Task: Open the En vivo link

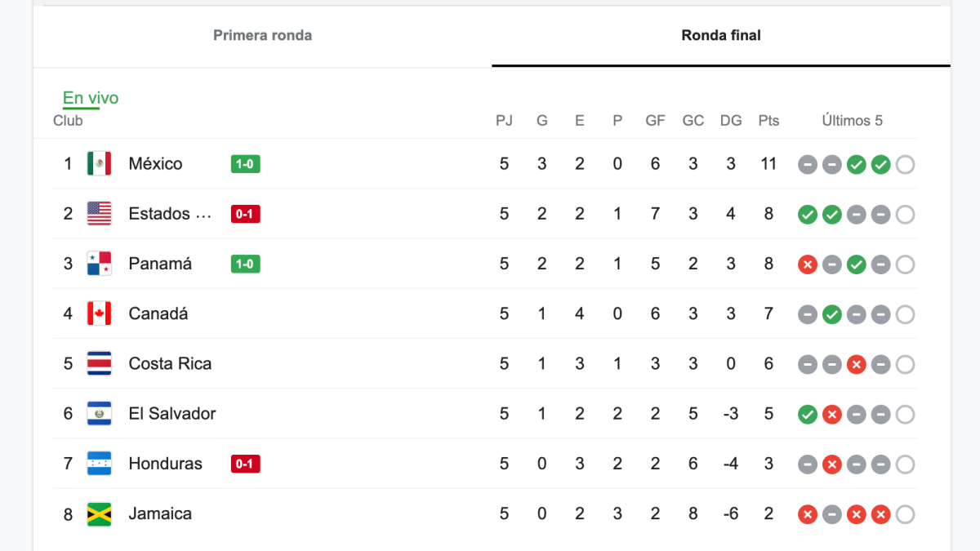Action: [91, 98]
